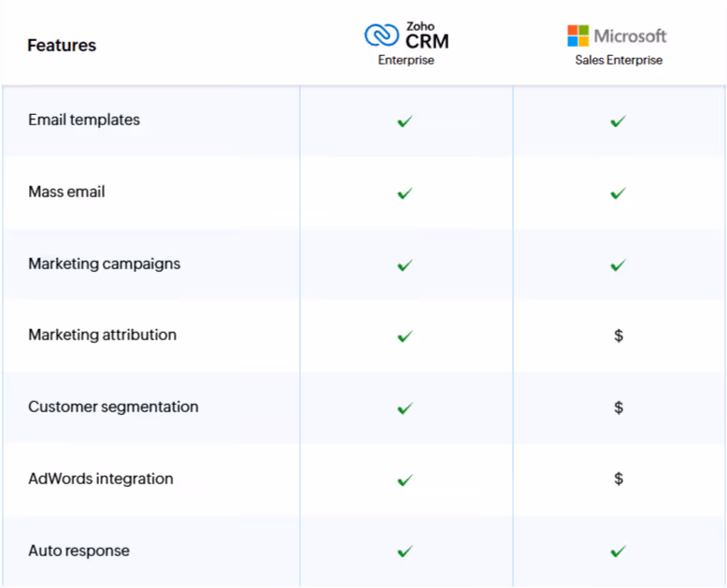Click dollar sign for Customer segmentation
The width and height of the screenshot is (727, 588).
[619, 408]
